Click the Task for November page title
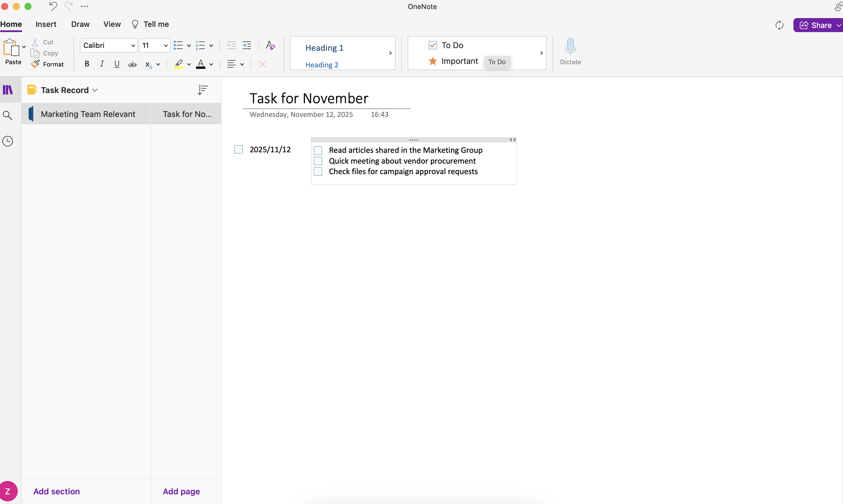The image size is (843, 504). pos(309,99)
